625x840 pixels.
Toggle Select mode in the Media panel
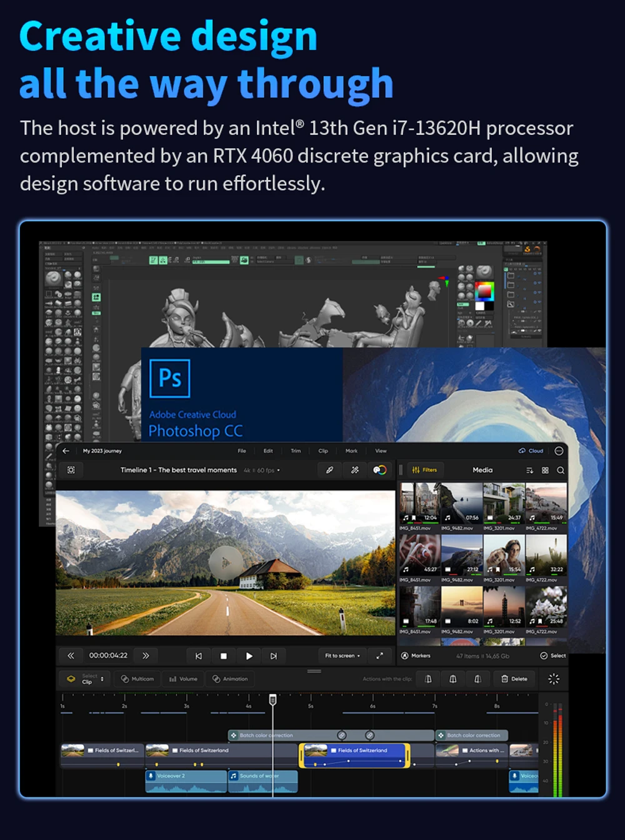[x=553, y=656]
